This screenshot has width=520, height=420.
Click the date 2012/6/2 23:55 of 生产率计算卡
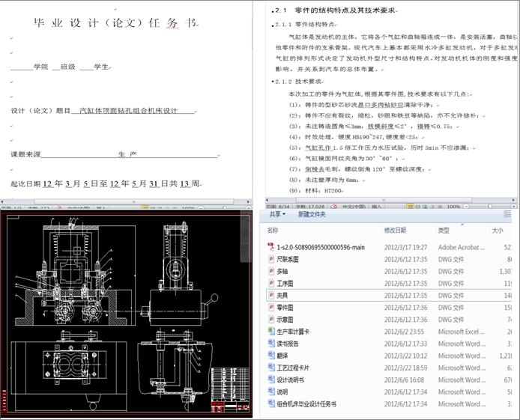click(404, 332)
